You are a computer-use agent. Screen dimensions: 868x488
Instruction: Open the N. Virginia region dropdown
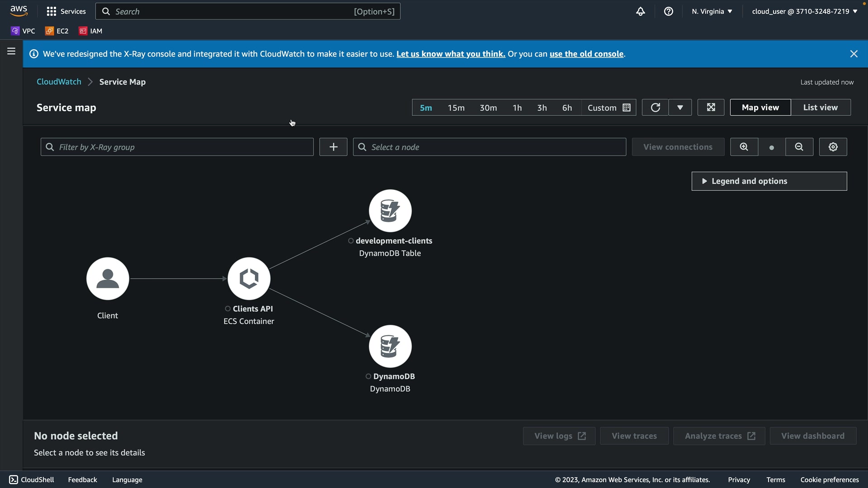pos(712,11)
